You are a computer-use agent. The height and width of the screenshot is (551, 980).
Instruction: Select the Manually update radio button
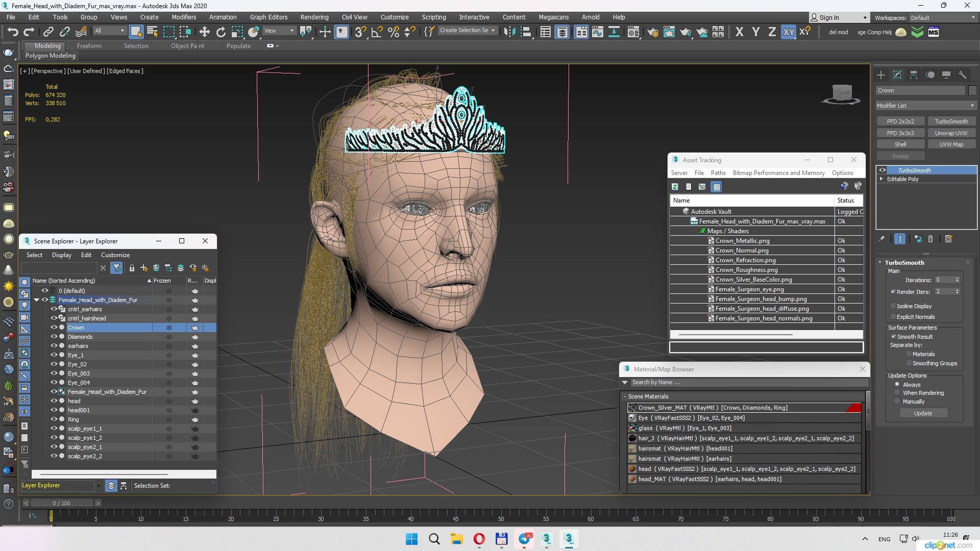pos(897,401)
